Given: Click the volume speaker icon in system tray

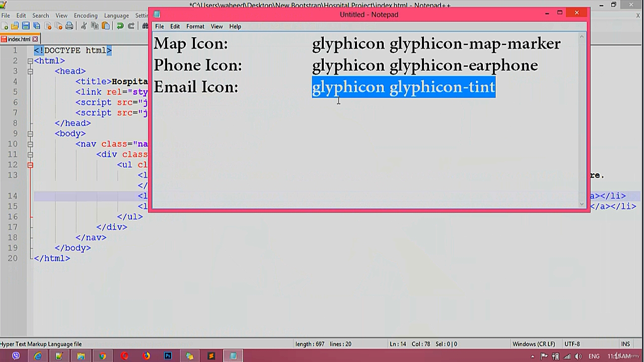Looking at the screenshot, I should pos(579,356).
